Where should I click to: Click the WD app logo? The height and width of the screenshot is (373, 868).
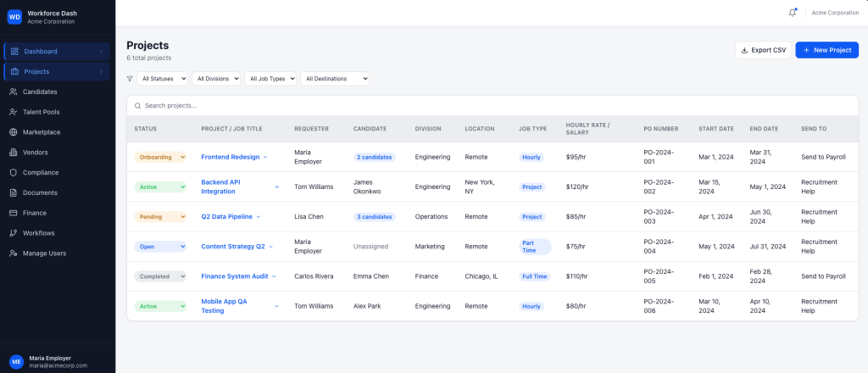[14, 17]
